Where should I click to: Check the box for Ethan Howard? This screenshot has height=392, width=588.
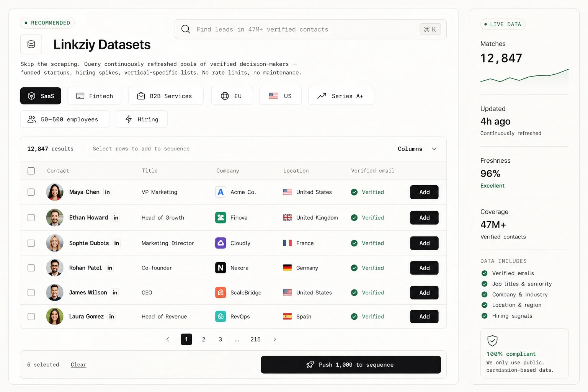point(31,217)
